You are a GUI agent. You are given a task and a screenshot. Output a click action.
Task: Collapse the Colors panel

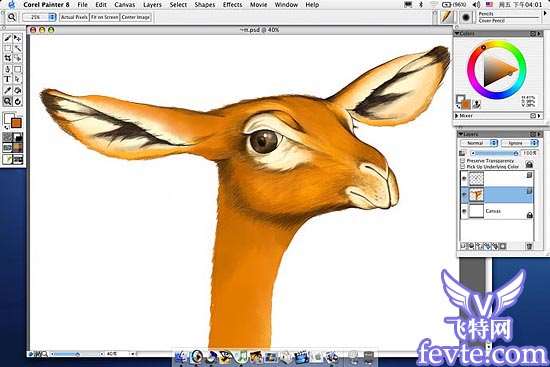point(457,33)
